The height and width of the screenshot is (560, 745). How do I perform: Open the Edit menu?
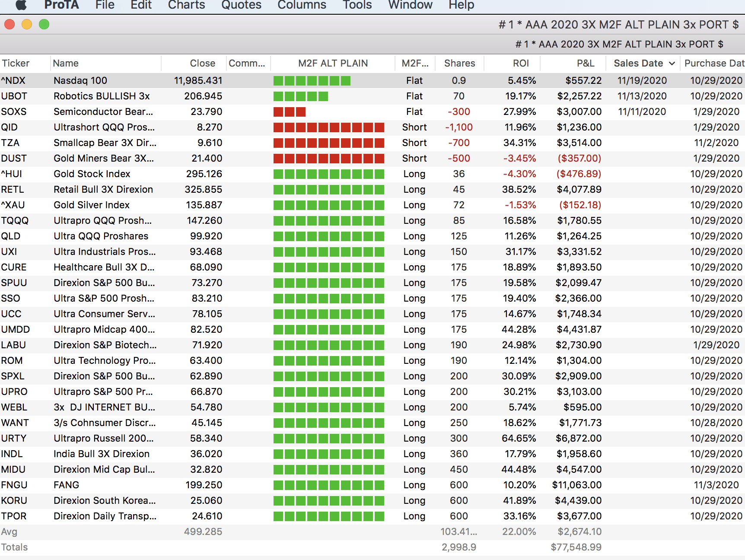coord(141,5)
